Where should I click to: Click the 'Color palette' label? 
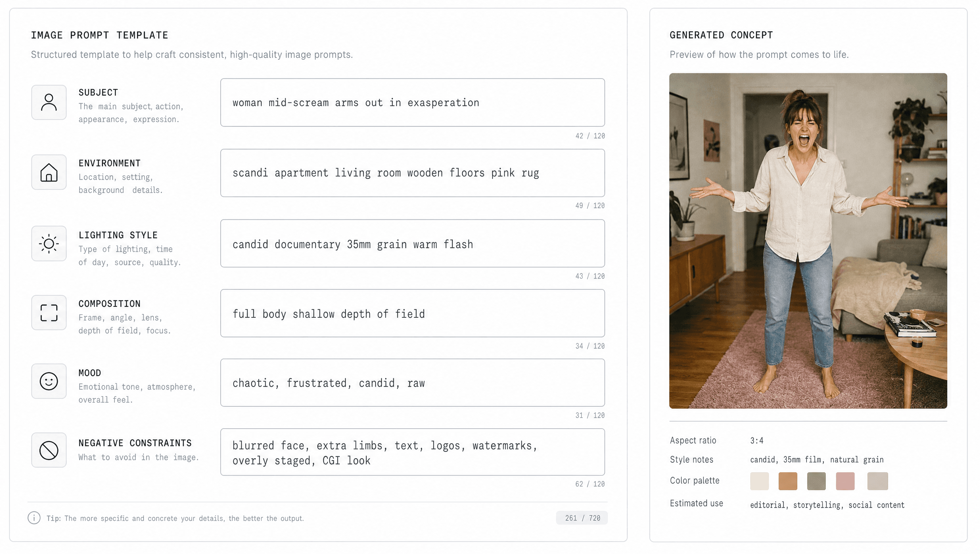pos(695,481)
